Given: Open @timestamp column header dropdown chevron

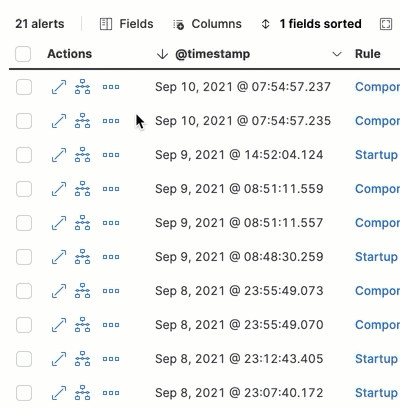Looking at the screenshot, I should [337, 54].
